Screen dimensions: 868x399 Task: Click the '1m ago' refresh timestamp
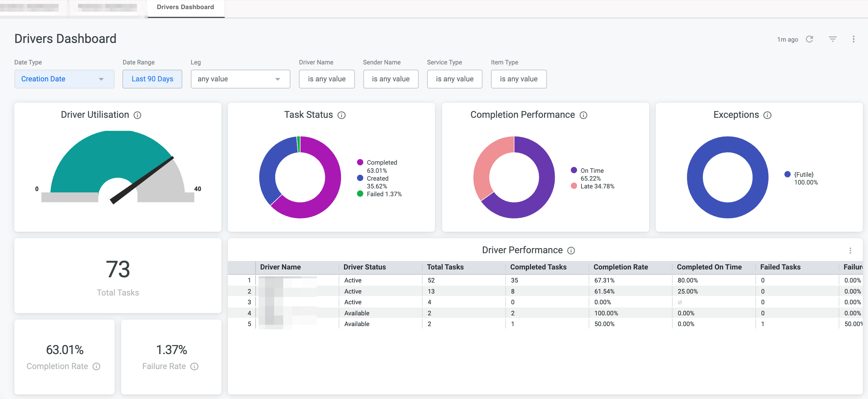(787, 39)
